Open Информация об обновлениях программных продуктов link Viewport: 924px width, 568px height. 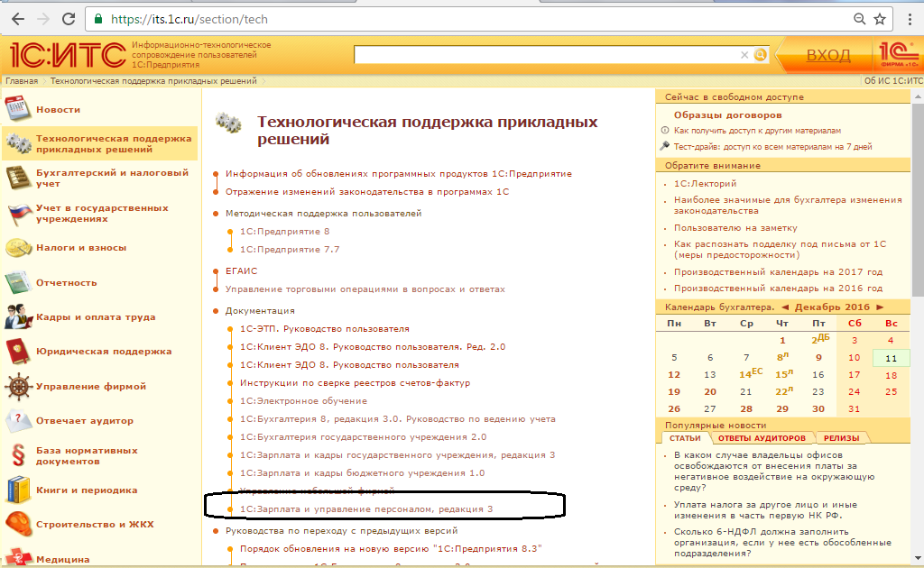[398, 174]
